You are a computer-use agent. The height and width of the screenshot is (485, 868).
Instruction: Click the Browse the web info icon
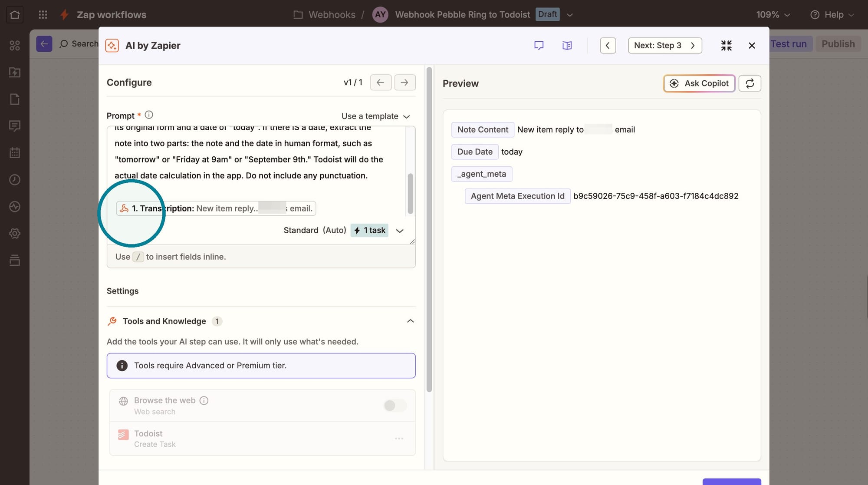[204, 400]
